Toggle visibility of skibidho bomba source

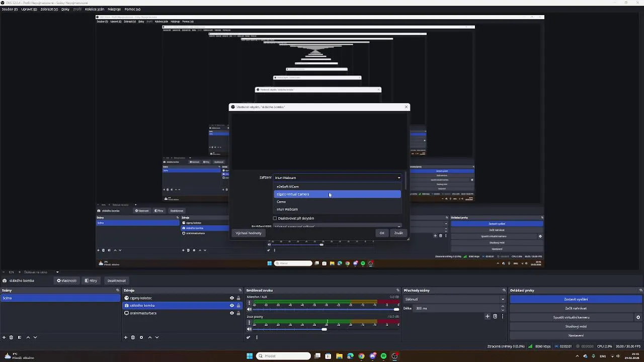tap(232, 305)
